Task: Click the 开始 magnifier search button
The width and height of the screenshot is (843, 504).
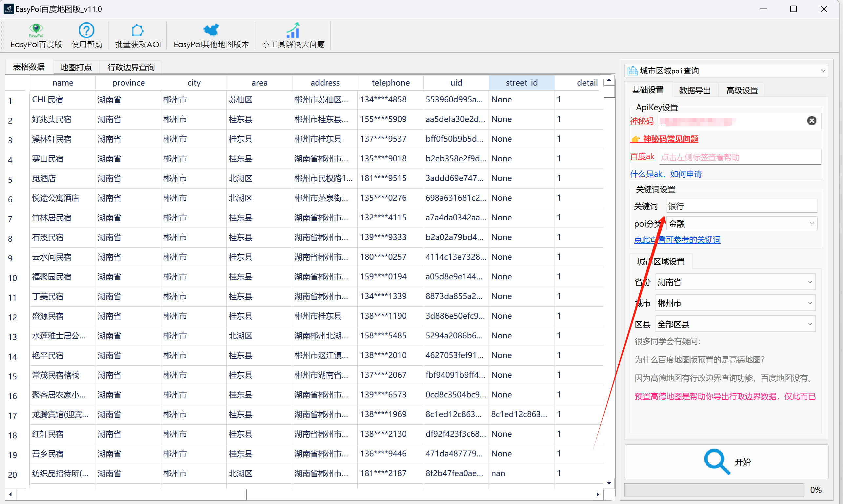Action: (x=727, y=462)
